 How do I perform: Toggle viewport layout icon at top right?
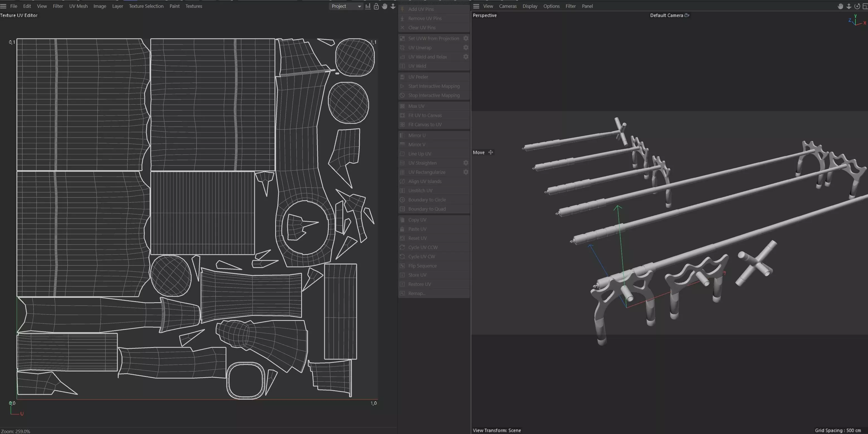[x=865, y=6]
